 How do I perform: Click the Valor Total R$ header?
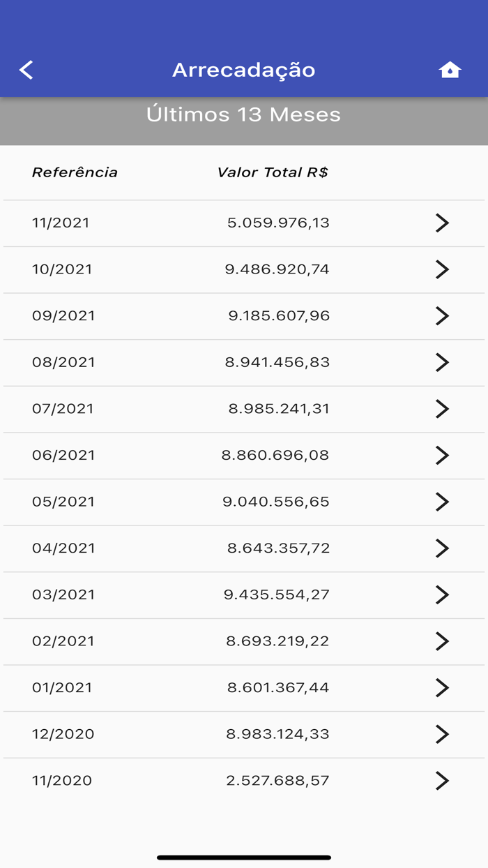tap(273, 172)
